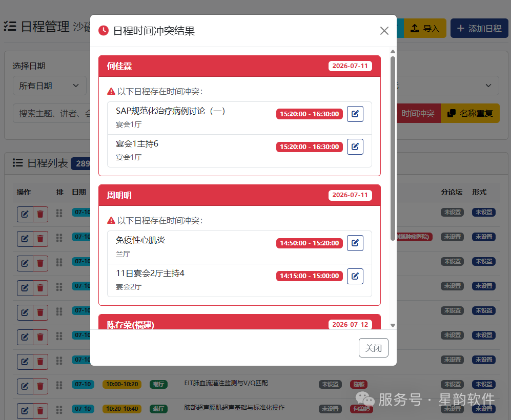Click the 关闭 button in dialog footer
511x420 pixels.
click(374, 348)
